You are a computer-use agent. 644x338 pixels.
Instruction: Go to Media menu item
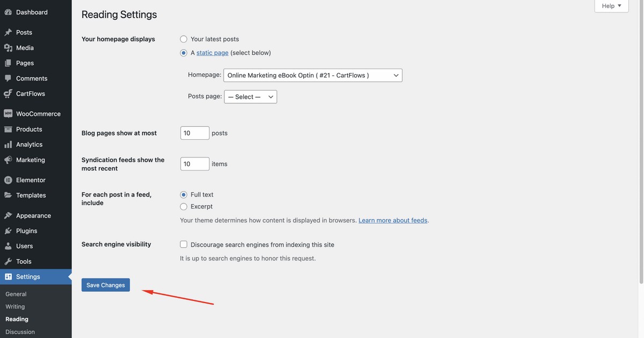(x=36, y=48)
